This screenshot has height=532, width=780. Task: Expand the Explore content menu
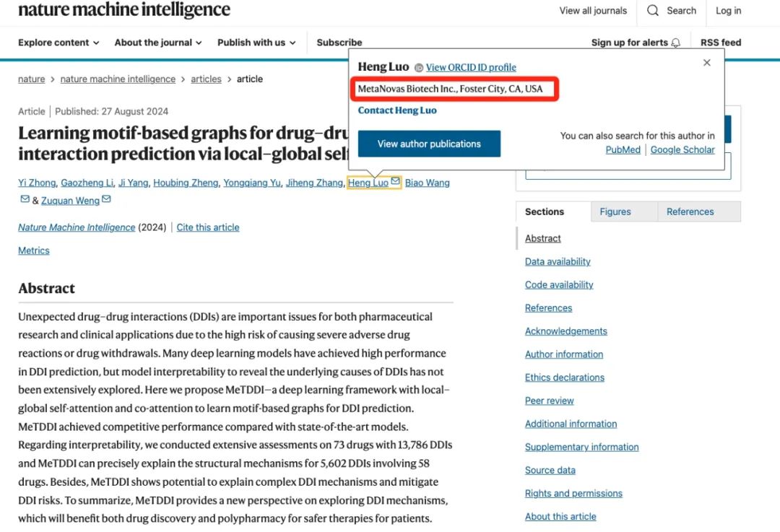(x=58, y=43)
